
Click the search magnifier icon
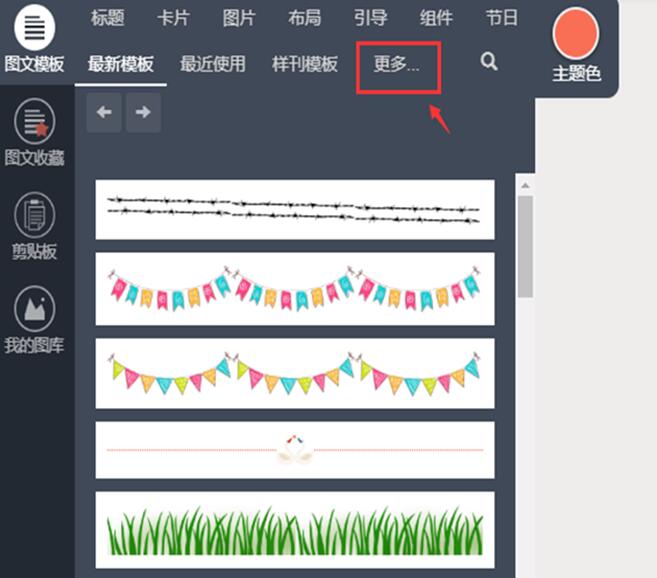pos(489,62)
